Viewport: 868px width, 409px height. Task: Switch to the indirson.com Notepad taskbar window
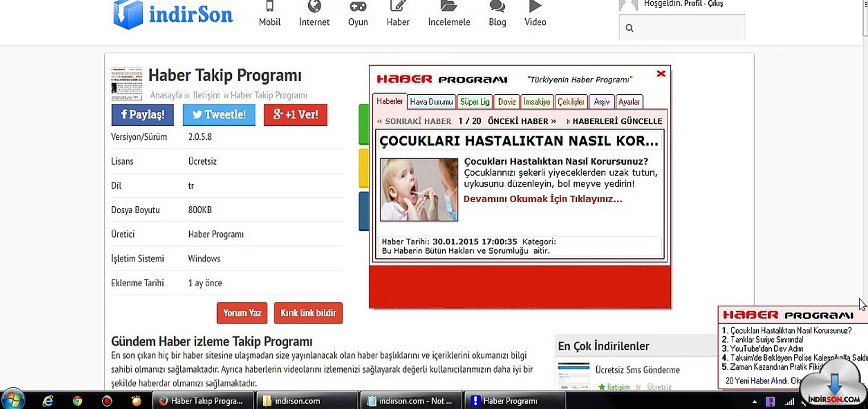click(x=410, y=400)
